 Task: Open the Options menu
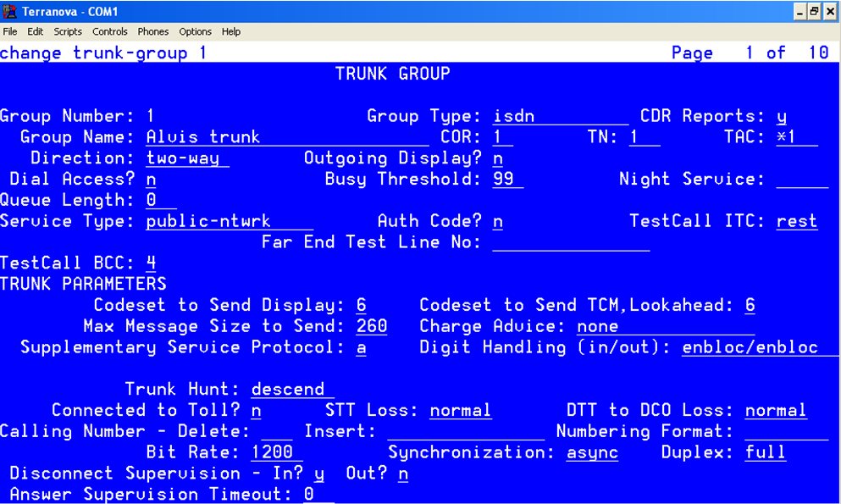point(195,31)
